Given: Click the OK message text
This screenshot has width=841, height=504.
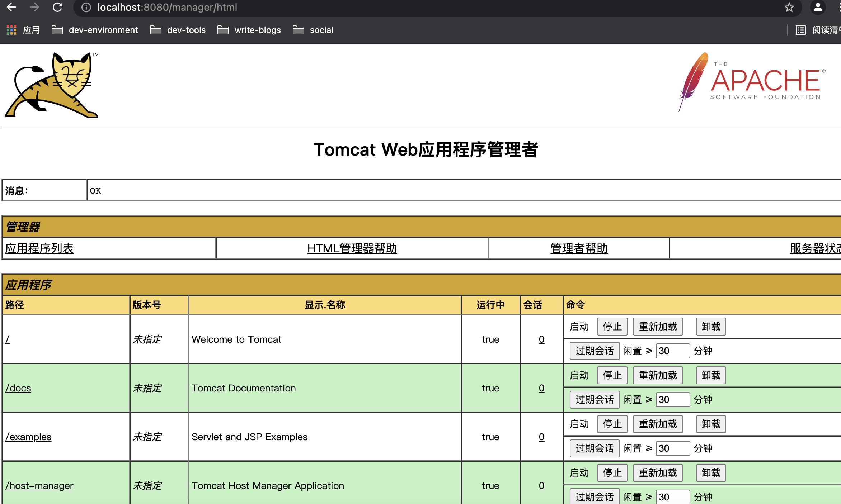Looking at the screenshot, I should 95,191.
